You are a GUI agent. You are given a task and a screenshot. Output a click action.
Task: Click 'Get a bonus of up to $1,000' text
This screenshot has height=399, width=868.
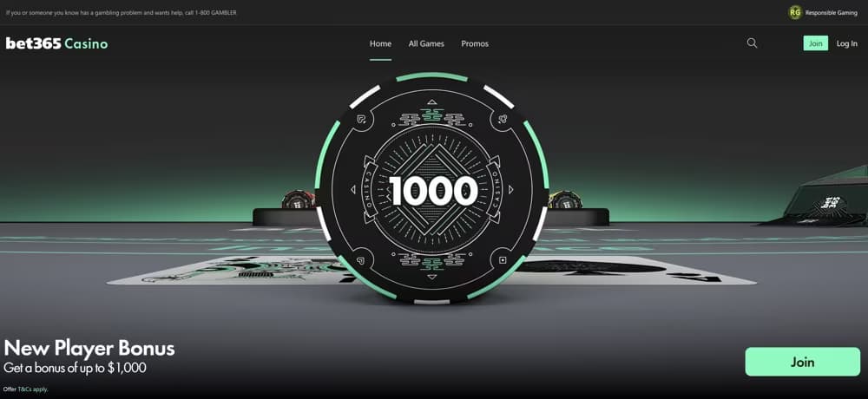[75, 368]
